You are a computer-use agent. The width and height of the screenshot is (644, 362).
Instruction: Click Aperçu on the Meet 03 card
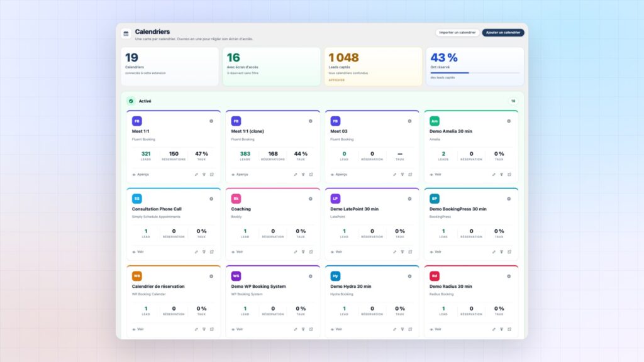(x=339, y=175)
